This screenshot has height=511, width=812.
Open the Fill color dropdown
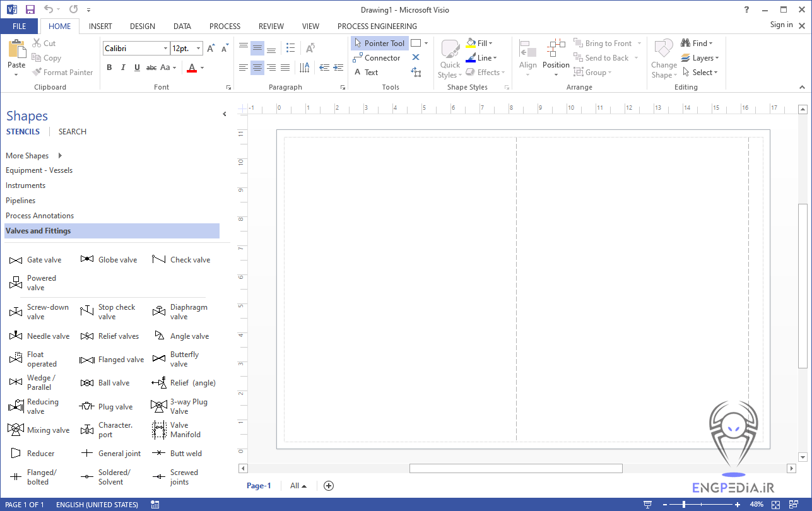click(x=489, y=42)
